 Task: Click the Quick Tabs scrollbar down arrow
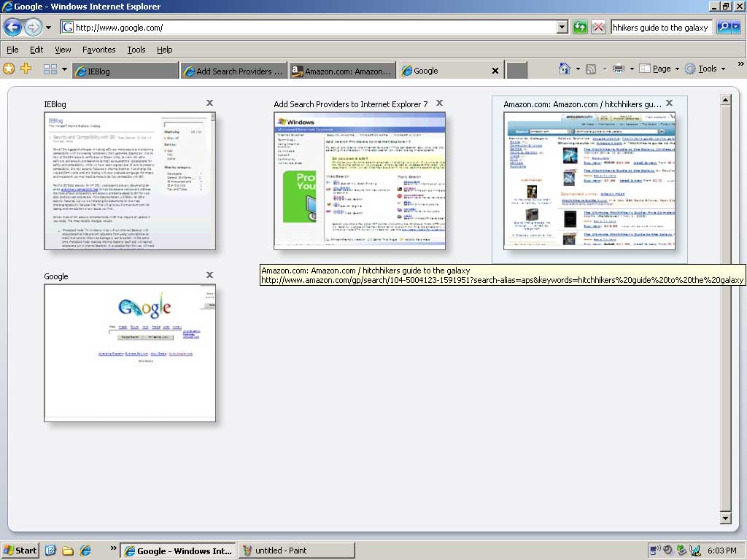click(x=726, y=518)
